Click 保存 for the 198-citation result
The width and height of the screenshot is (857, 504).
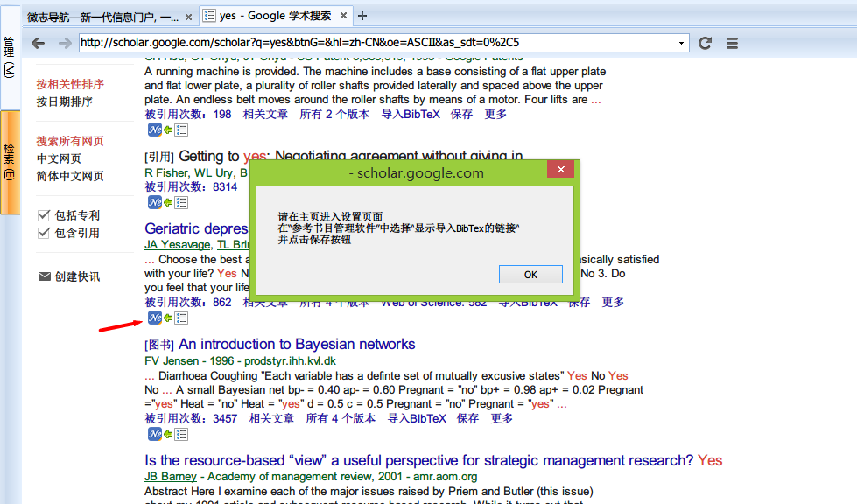click(462, 114)
